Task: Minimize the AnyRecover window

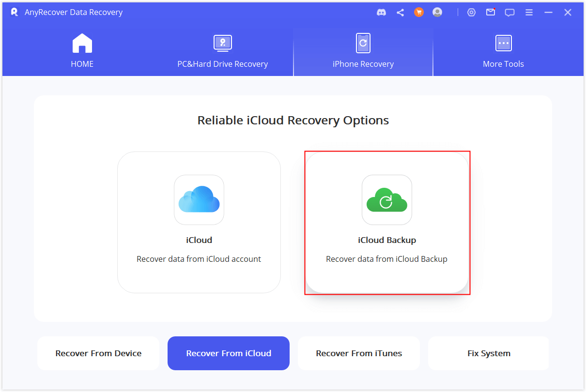Action: (548, 13)
